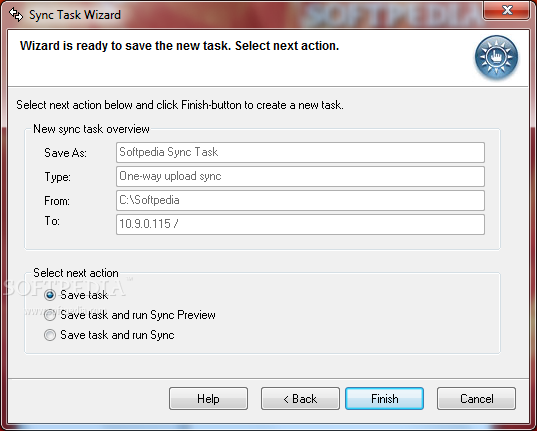
Task: Choose 'Save task and run Sync Preview'
Action: coord(50,315)
